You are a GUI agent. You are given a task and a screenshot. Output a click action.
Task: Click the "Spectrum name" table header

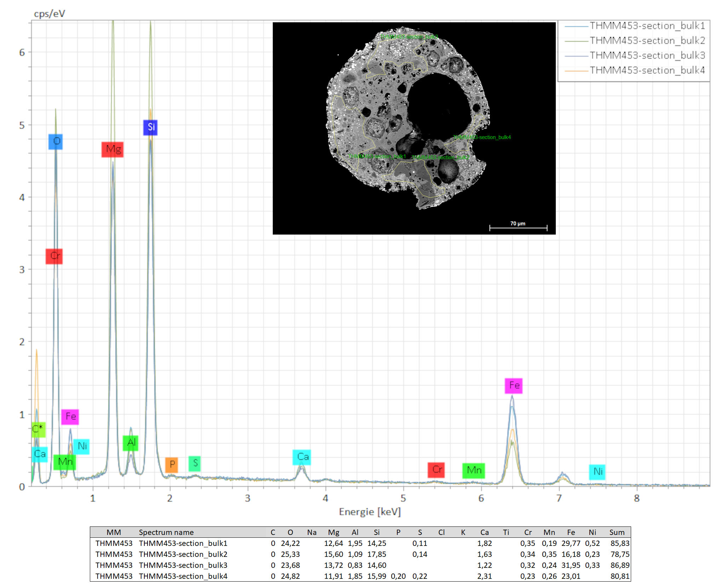tap(166, 532)
